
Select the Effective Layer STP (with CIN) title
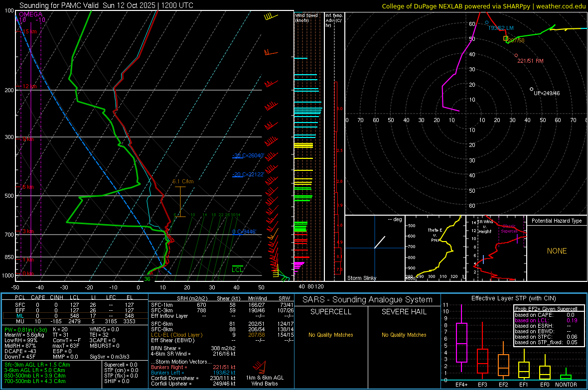[x=513, y=298]
